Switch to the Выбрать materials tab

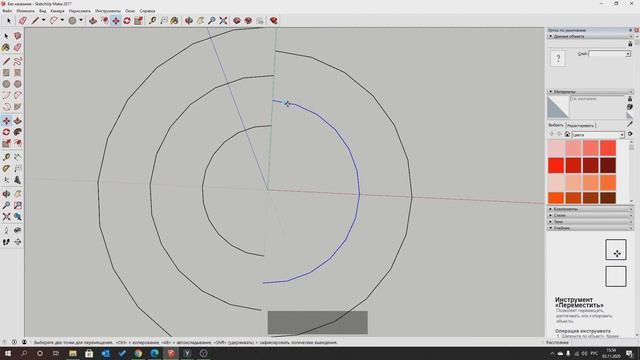tap(556, 125)
